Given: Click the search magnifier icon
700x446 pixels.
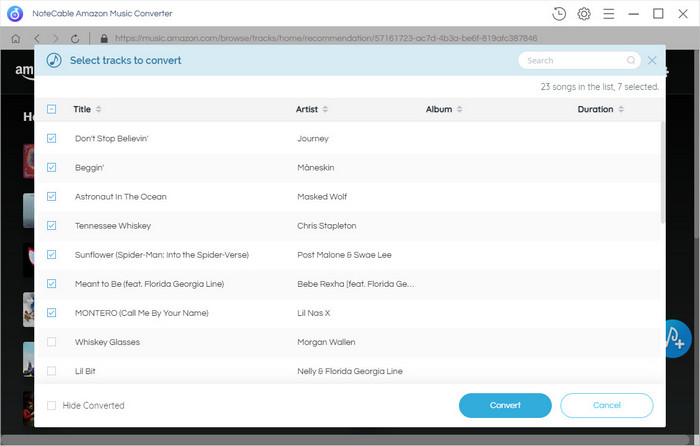Looking at the screenshot, I should click(x=631, y=60).
